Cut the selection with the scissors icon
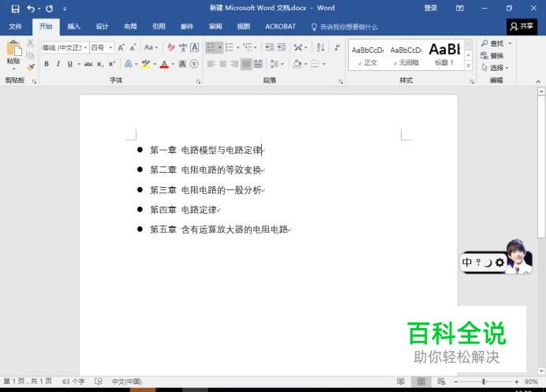 31,43
